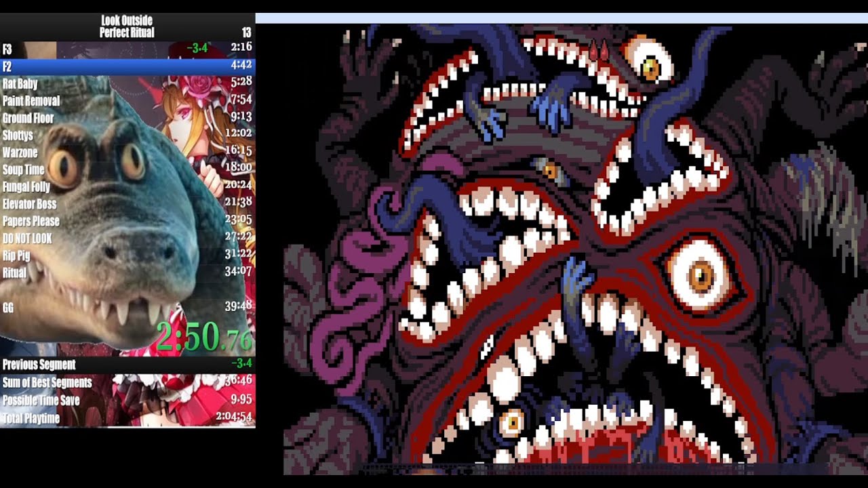Image resolution: width=868 pixels, height=488 pixels.
Task: Select the Ground Floor split
Action: [127, 118]
